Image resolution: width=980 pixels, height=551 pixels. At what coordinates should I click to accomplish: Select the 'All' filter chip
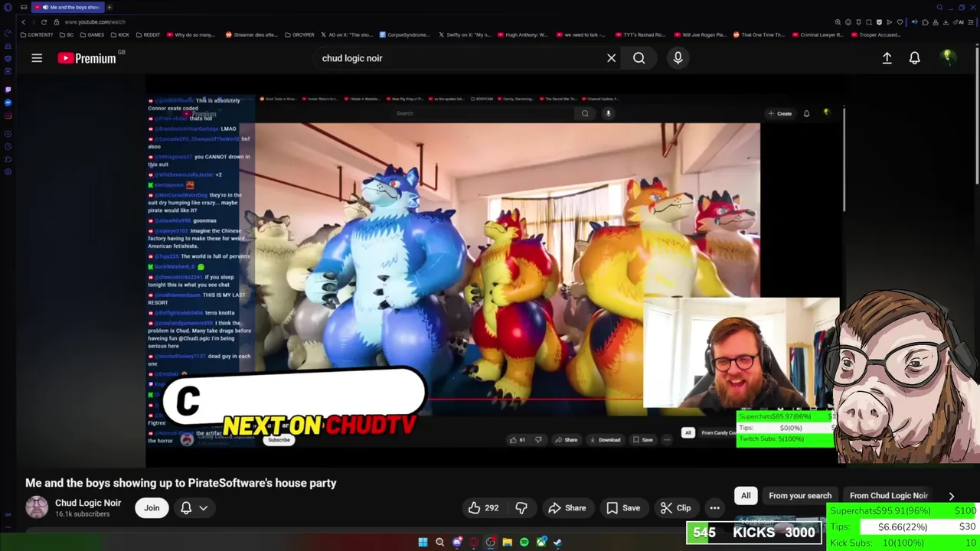(746, 495)
